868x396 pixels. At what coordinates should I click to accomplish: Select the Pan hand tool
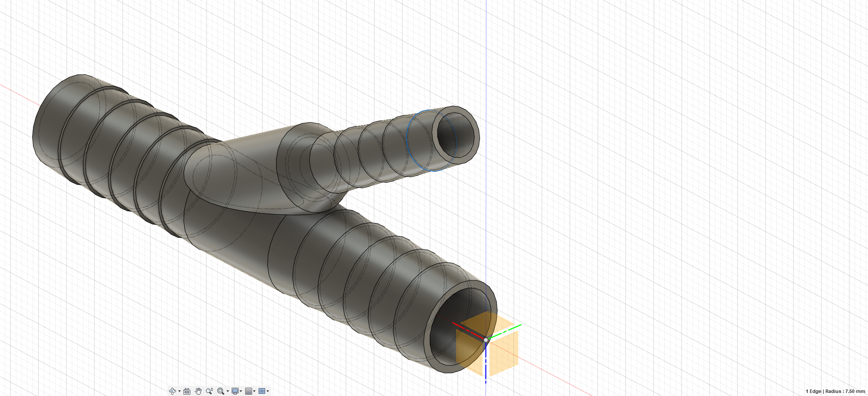click(198, 391)
